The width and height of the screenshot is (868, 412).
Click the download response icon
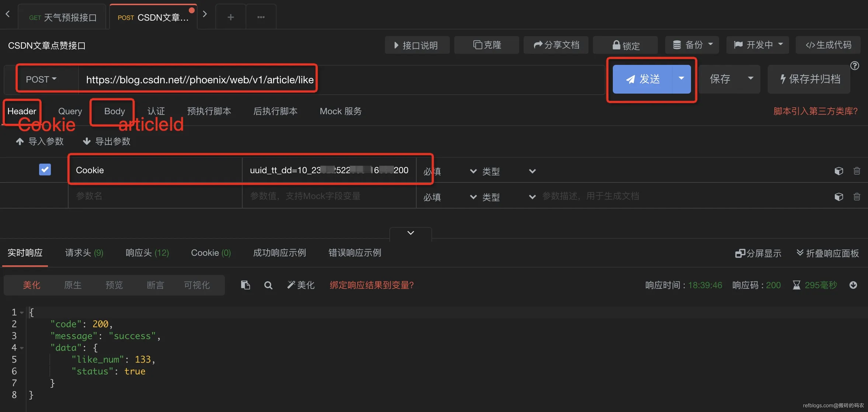tap(853, 285)
